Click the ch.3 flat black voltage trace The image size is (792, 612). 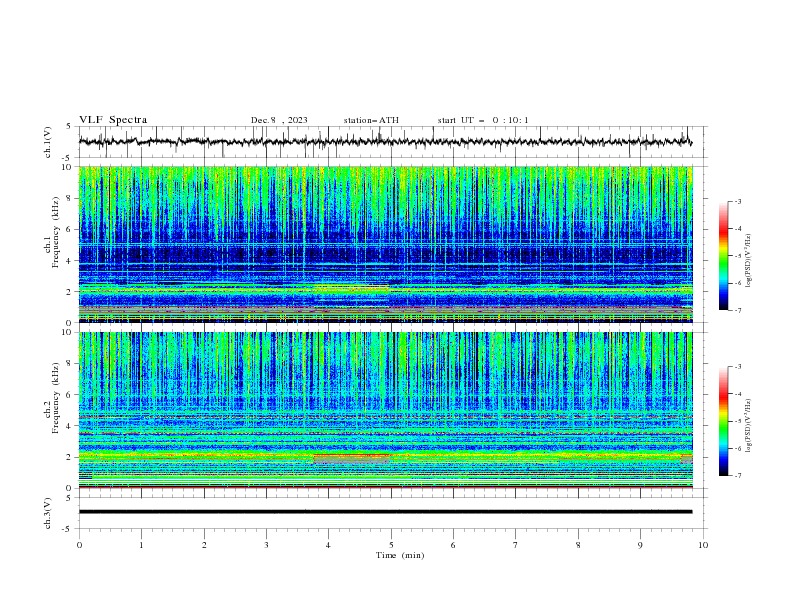coord(385,512)
